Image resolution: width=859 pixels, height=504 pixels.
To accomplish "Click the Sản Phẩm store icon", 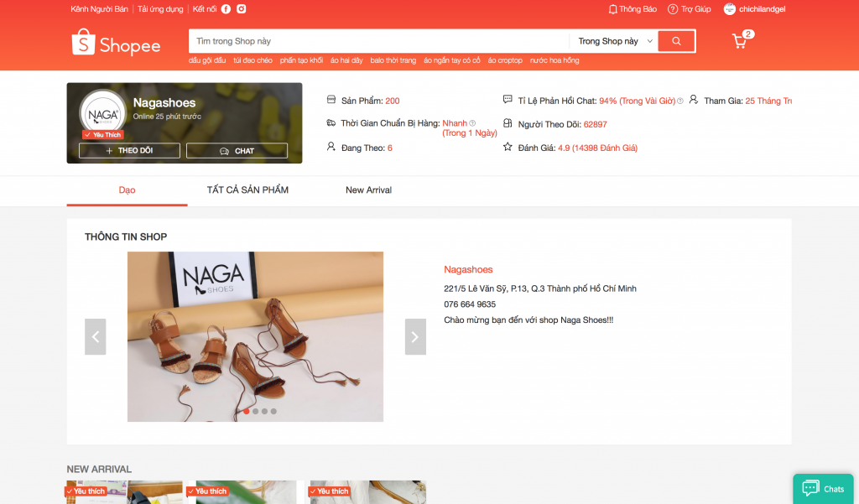I will (x=331, y=100).
